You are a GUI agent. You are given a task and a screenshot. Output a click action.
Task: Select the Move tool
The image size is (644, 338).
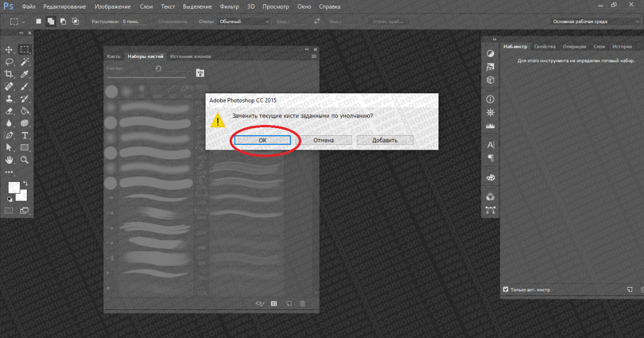[9, 49]
